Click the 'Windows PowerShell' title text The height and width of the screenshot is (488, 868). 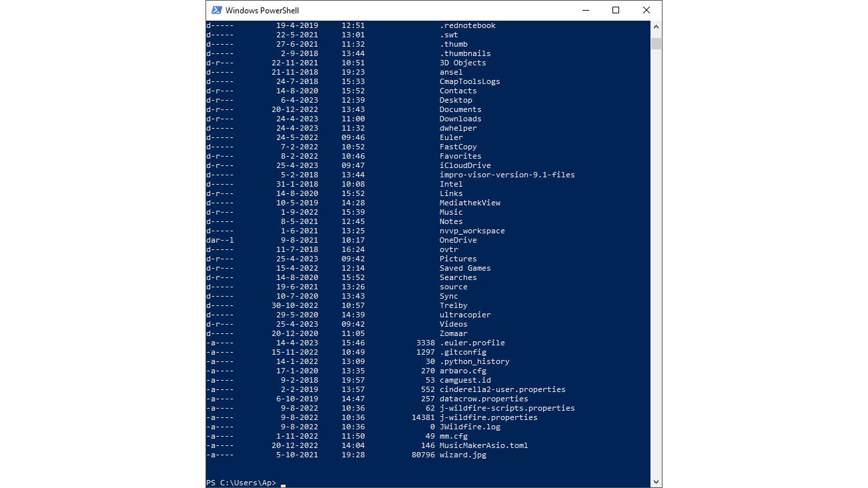tap(262, 10)
